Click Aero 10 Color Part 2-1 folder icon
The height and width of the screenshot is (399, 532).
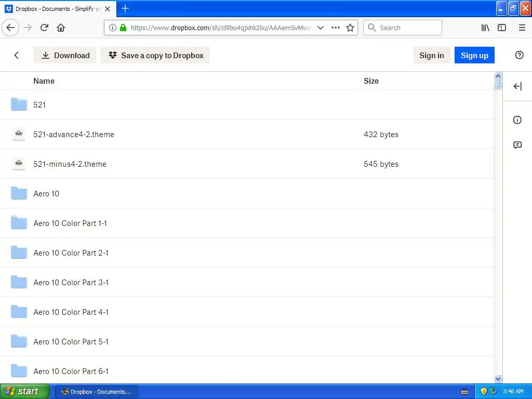pyautogui.click(x=19, y=252)
